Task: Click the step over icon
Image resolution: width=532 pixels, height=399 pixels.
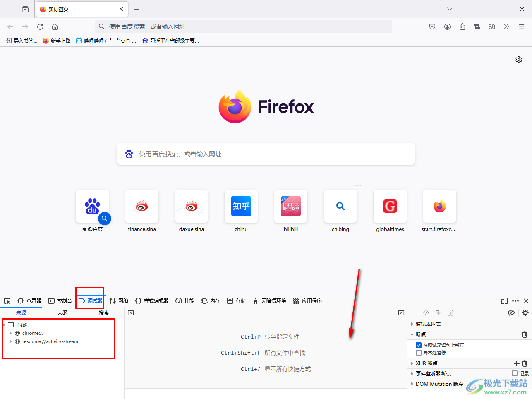Action: [426, 313]
